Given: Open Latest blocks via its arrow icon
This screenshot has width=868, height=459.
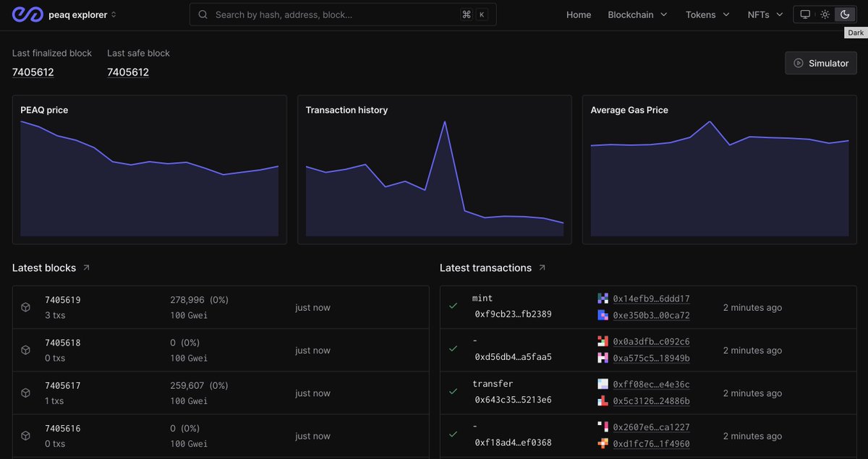Looking at the screenshot, I should point(85,267).
